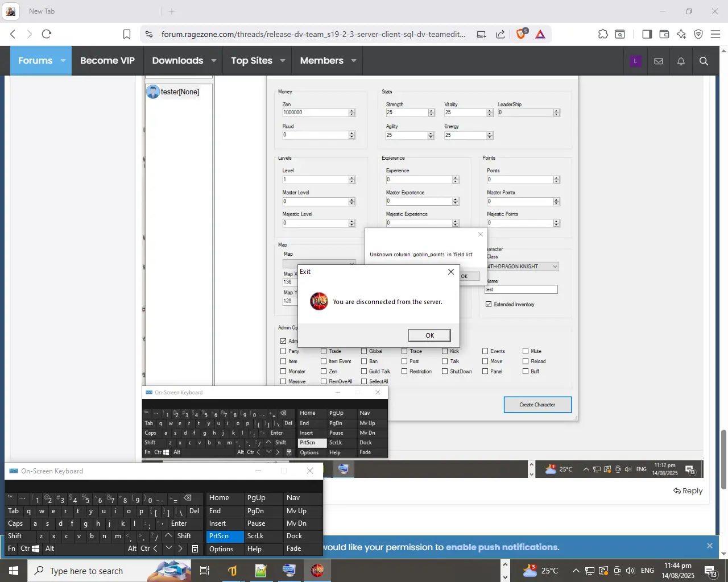The height and width of the screenshot is (582, 728).
Task: Click the purple user avatar L icon
Action: click(636, 61)
